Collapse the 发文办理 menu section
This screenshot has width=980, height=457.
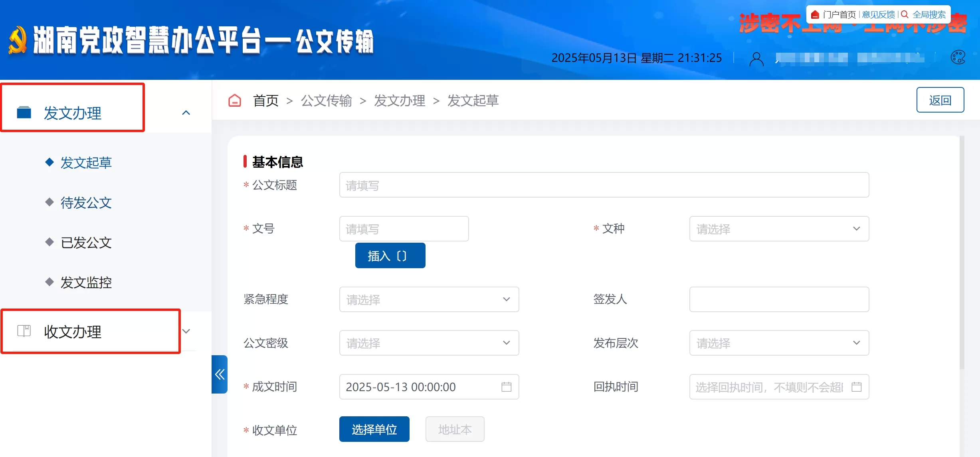186,113
